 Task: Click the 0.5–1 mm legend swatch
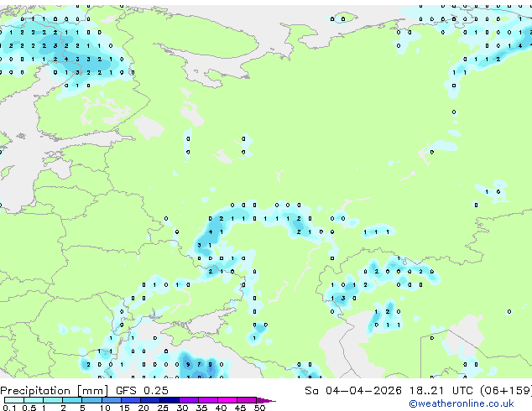click(34, 400)
